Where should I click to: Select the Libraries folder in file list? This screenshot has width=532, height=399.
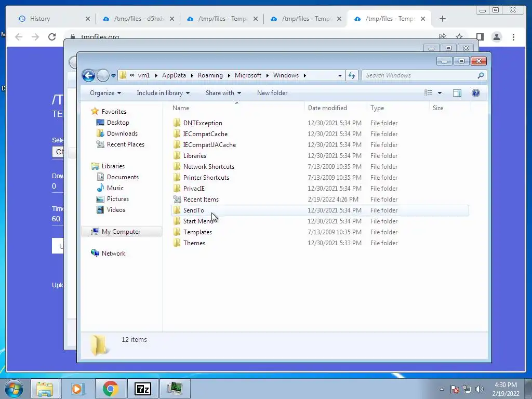click(x=194, y=156)
